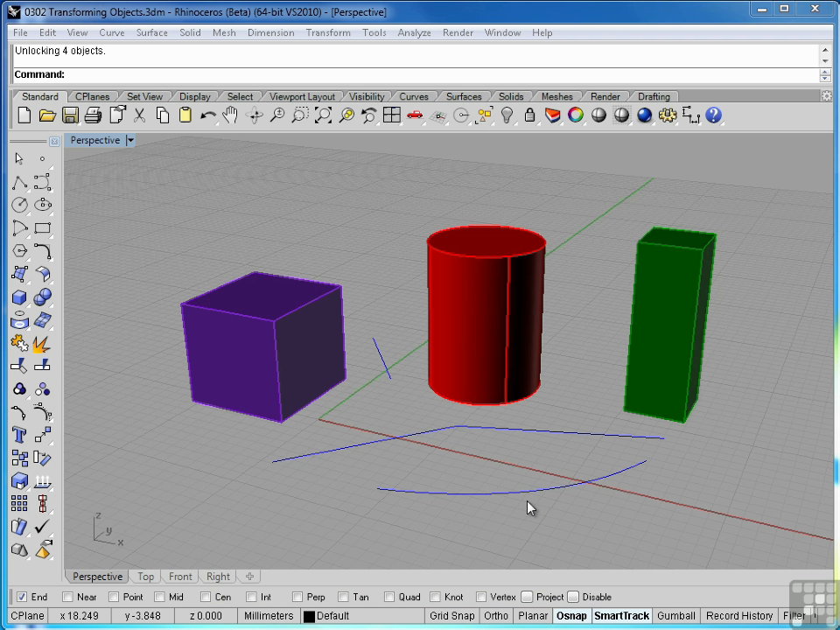Select the arrow pointer tool in left toolbar
Image resolution: width=840 pixels, height=630 pixels.
pyautogui.click(x=19, y=158)
